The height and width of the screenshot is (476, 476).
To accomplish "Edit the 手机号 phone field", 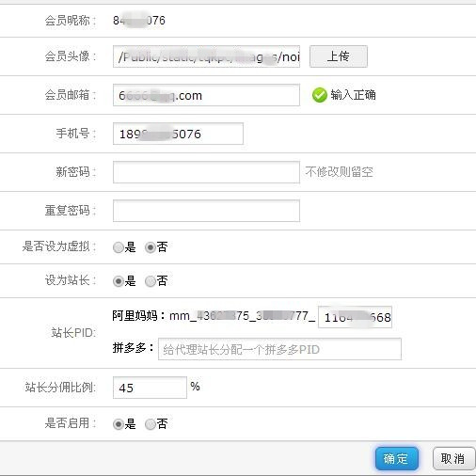I will click(178, 134).
